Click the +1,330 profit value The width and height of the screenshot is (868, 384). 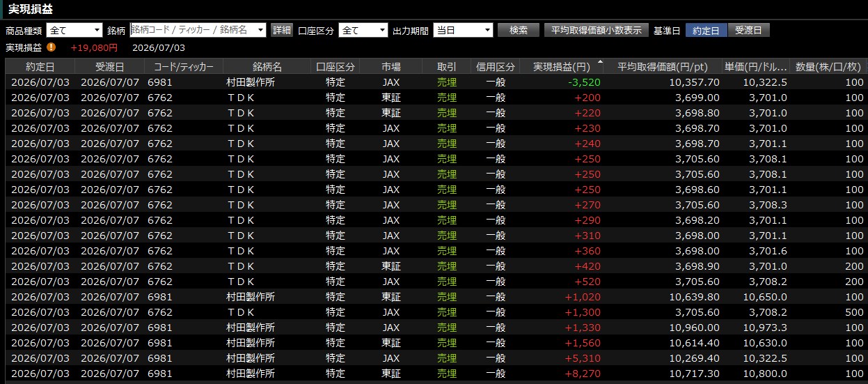(x=583, y=328)
